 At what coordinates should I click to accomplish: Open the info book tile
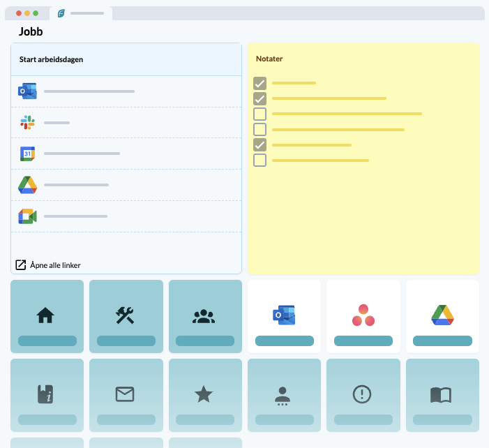click(47, 395)
